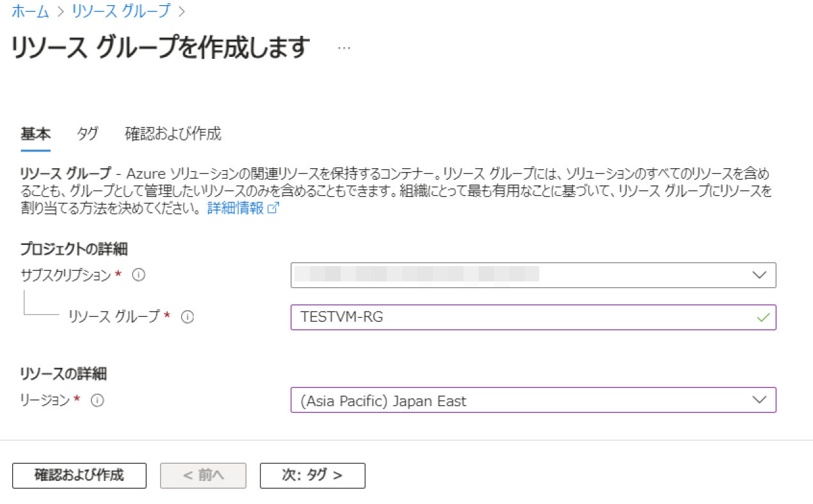This screenshot has height=504, width=813.
Task: Click chevron arrow of リージョン dropdown
Action: pyautogui.click(x=759, y=400)
